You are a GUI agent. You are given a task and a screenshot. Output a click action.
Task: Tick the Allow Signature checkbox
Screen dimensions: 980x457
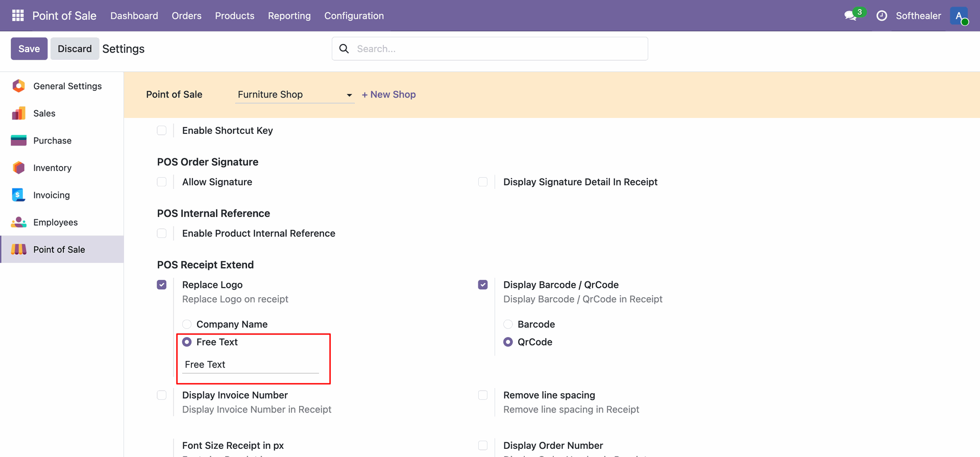[x=162, y=182]
